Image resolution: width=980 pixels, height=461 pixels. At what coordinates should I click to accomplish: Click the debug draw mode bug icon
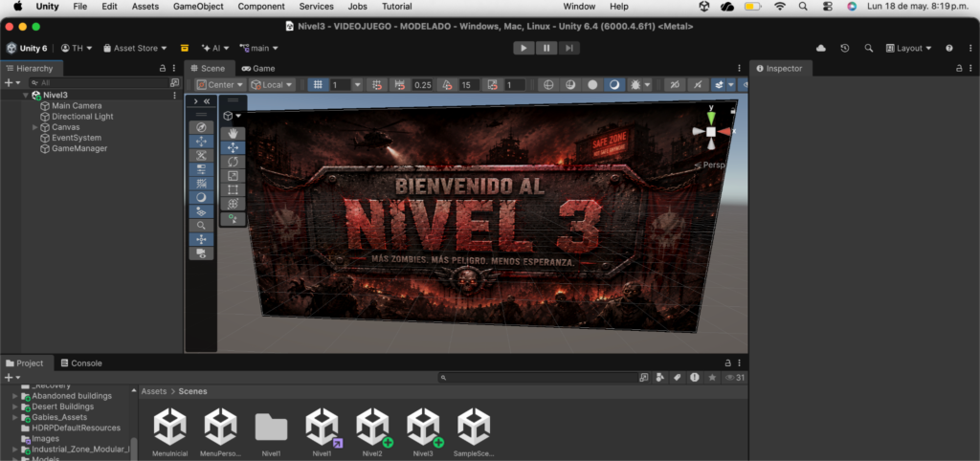point(635,85)
